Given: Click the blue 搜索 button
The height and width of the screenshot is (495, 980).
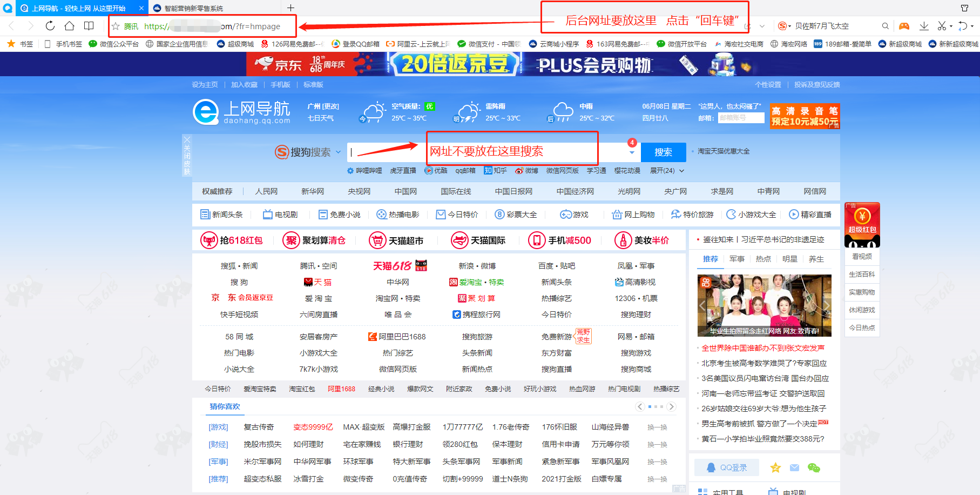Looking at the screenshot, I should point(663,152).
